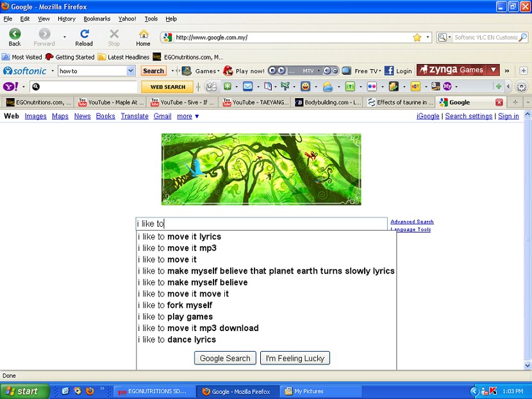Open the Flickr dots icon
The height and width of the screenshot is (399, 532).
coord(372,87)
